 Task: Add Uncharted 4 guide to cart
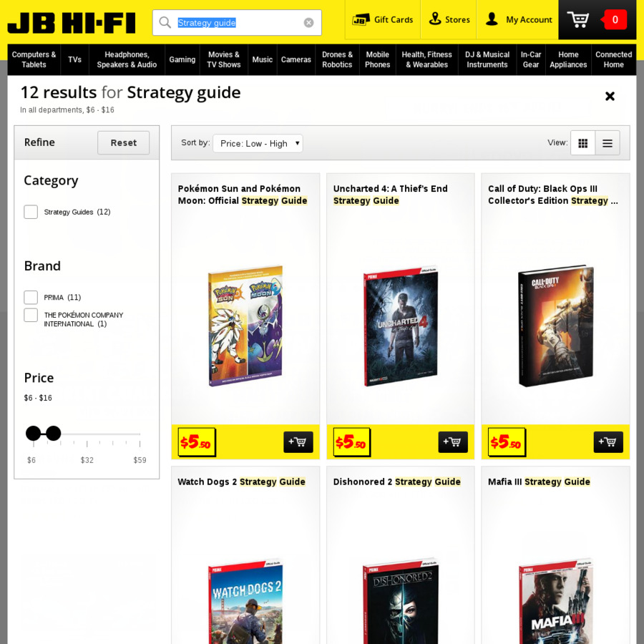(453, 442)
